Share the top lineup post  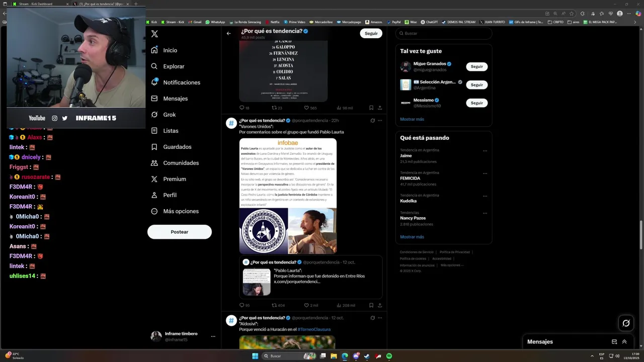point(380,108)
